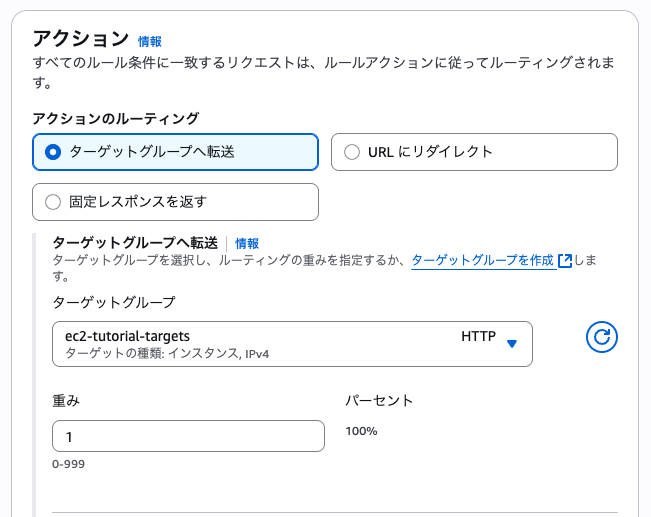Click the external link icon beside ターゲットグループを作成
This screenshot has height=517, width=651.
tap(565, 261)
